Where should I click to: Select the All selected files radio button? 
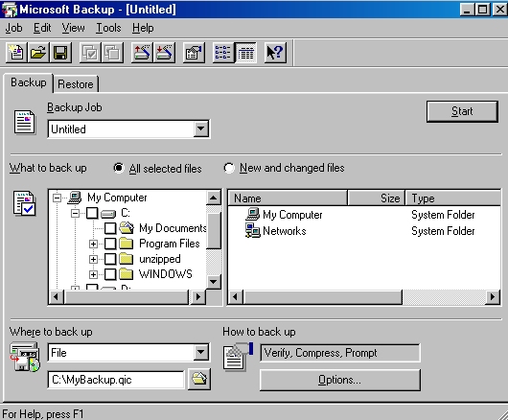[x=119, y=168]
